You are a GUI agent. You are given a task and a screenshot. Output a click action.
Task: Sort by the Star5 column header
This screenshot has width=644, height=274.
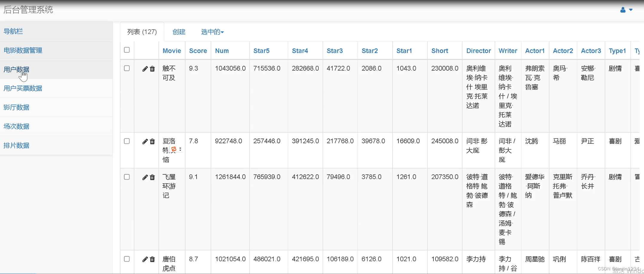[261, 51]
